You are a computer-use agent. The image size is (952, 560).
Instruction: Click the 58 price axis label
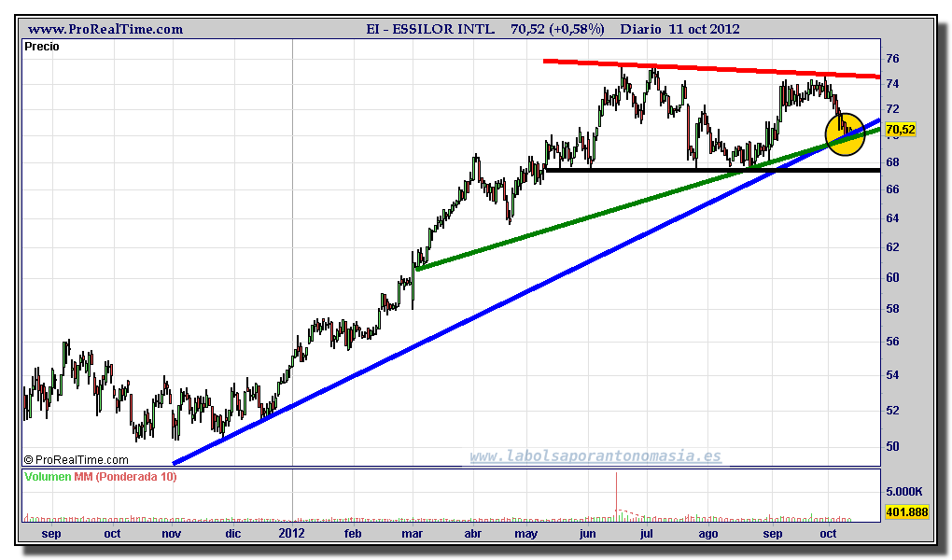pos(892,309)
